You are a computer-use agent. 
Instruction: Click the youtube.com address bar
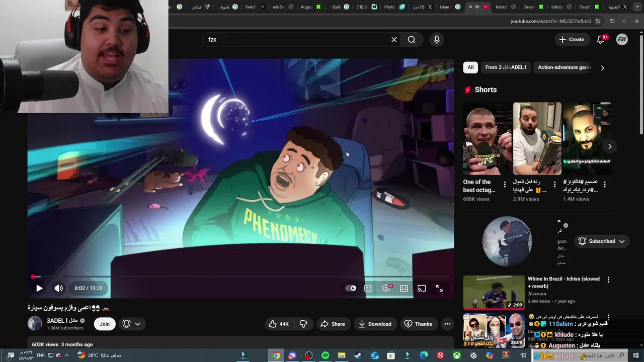click(550, 21)
